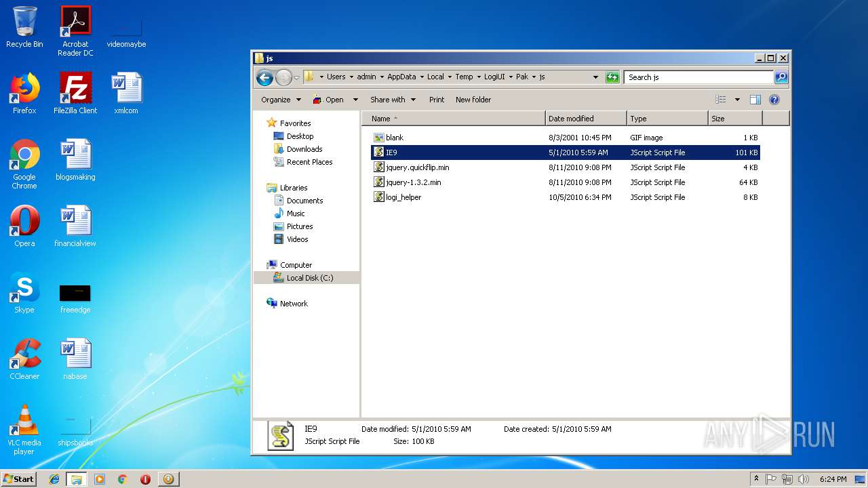Click the search magnifier icon
The width and height of the screenshot is (868, 488).
coord(781,77)
